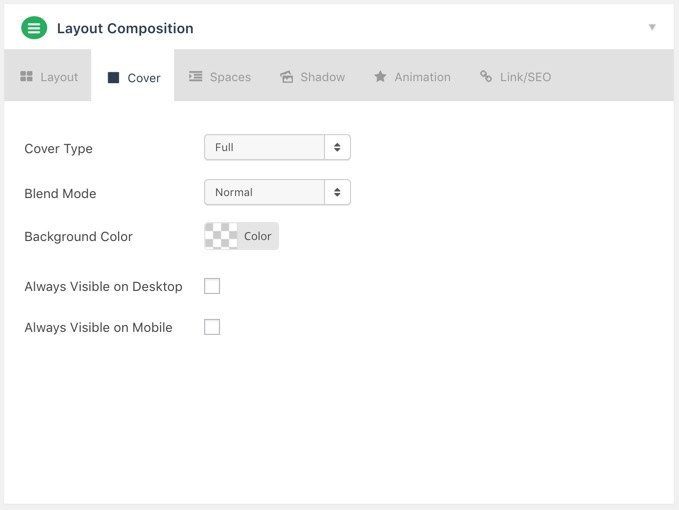Click the Spaces tab indent icon

(x=195, y=77)
